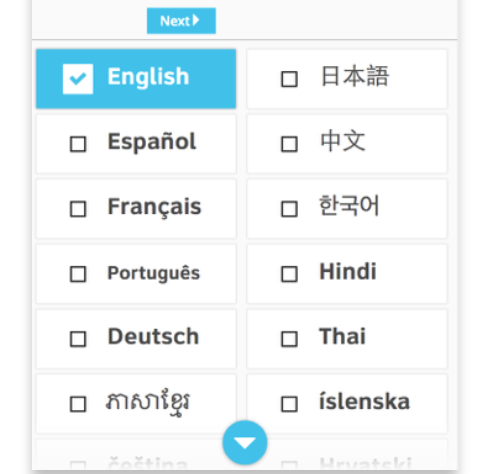Click the round blue scroll-down arrow
477x474 pixels.
tap(245, 442)
